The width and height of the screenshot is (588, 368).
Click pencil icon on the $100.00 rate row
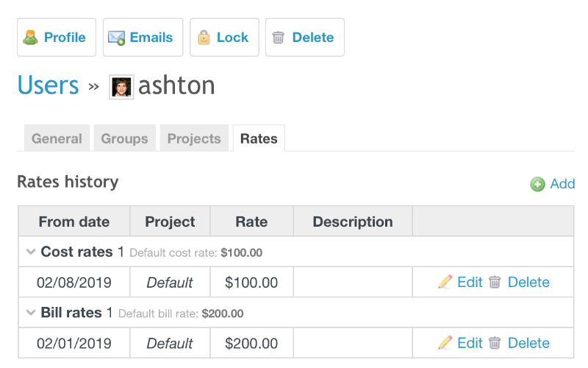(445, 282)
